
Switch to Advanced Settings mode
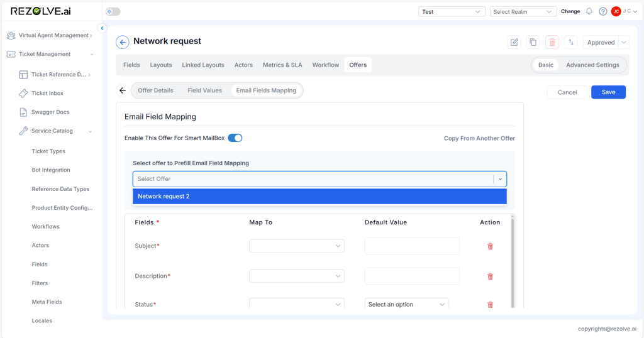592,65
